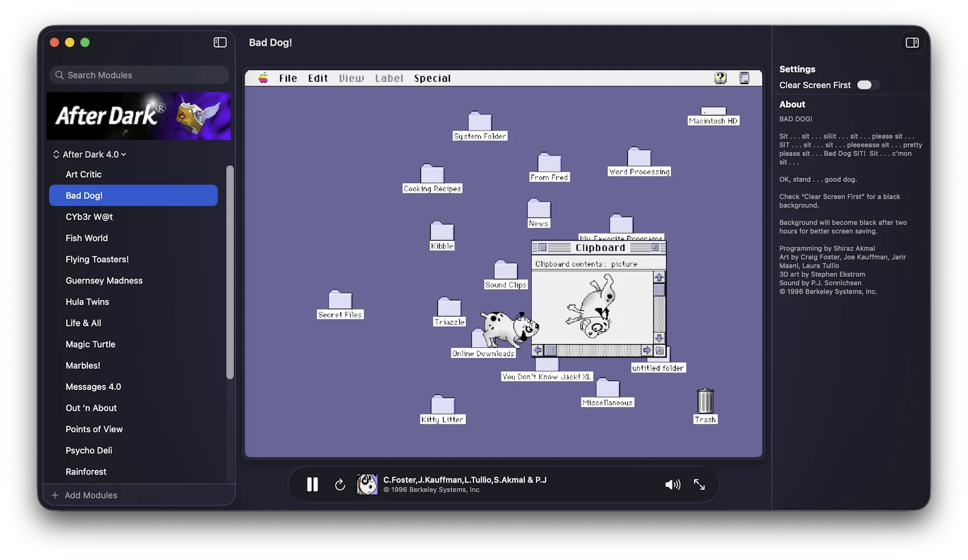Open the Special menu in preview

tap(433, 78)
